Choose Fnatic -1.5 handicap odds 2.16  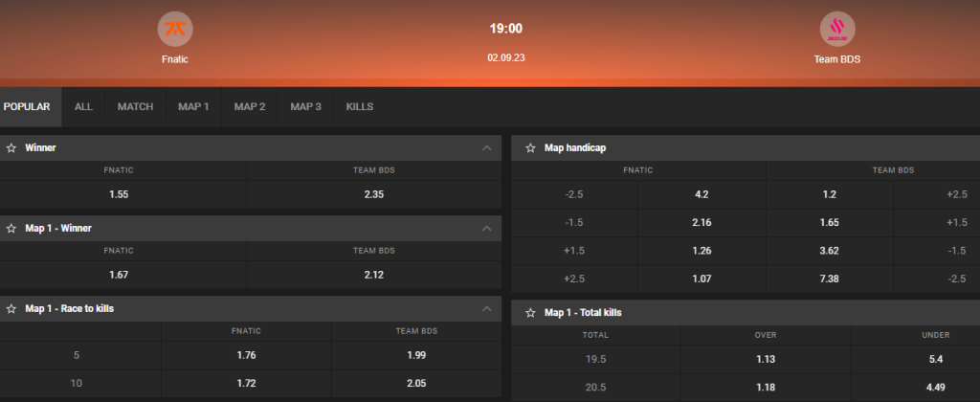pos(702,223)
